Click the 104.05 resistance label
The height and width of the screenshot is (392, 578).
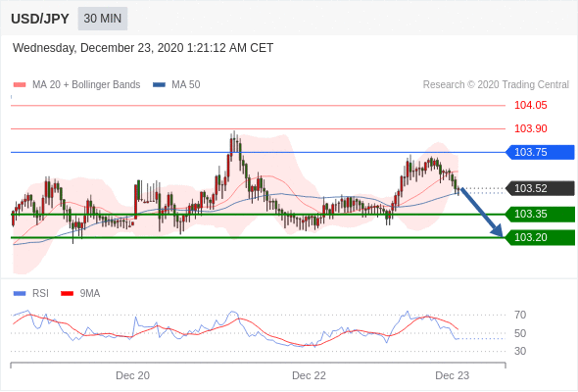coord(531,105)
